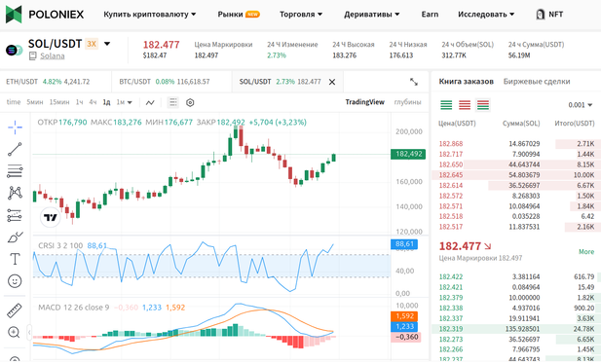Open Деривативы dropdown menu
The height and width of the screenshot is (364, 601).
pyautogui.click(x=372, y=15)
